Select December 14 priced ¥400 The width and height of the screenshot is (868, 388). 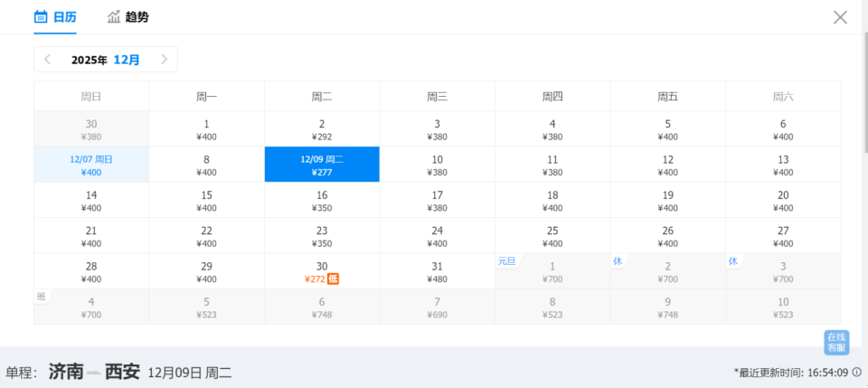(91, 201)
